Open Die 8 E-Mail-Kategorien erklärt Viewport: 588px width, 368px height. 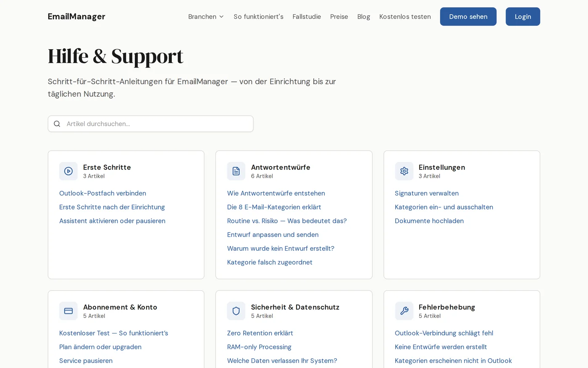(274, 207)
